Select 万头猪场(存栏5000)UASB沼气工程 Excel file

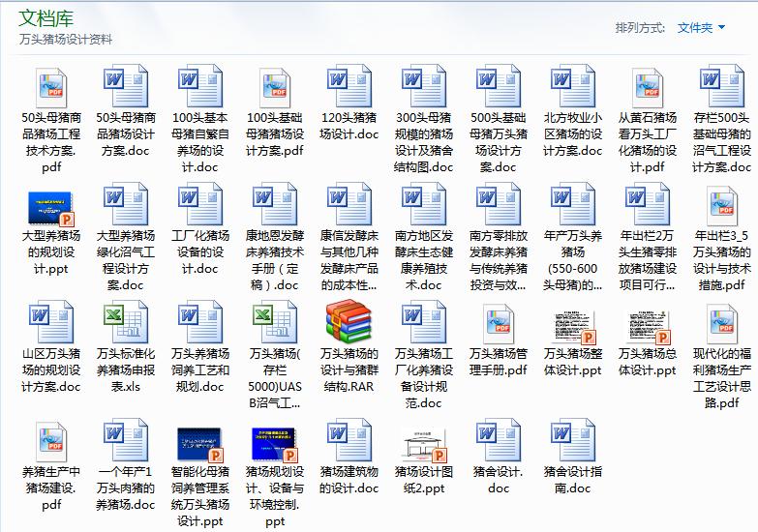274,324
